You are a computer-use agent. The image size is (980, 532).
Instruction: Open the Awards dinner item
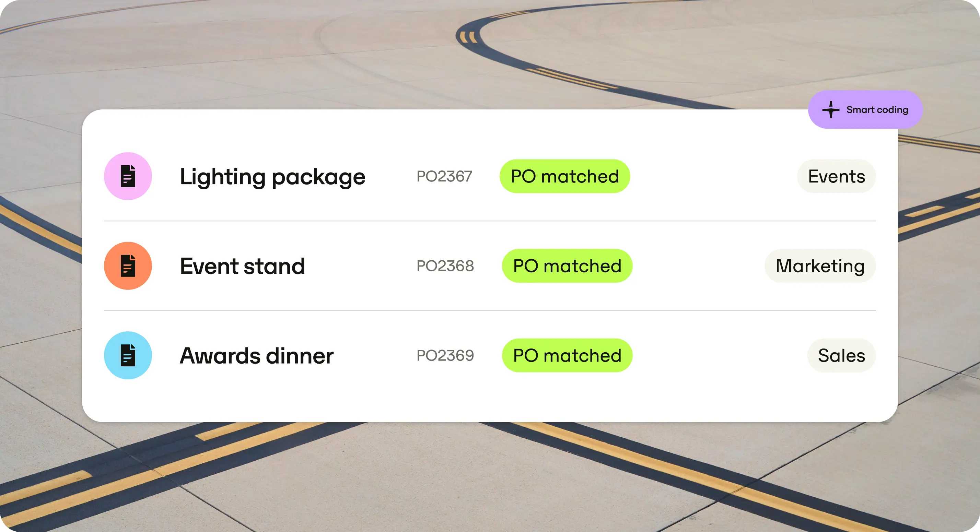(256, 356)
